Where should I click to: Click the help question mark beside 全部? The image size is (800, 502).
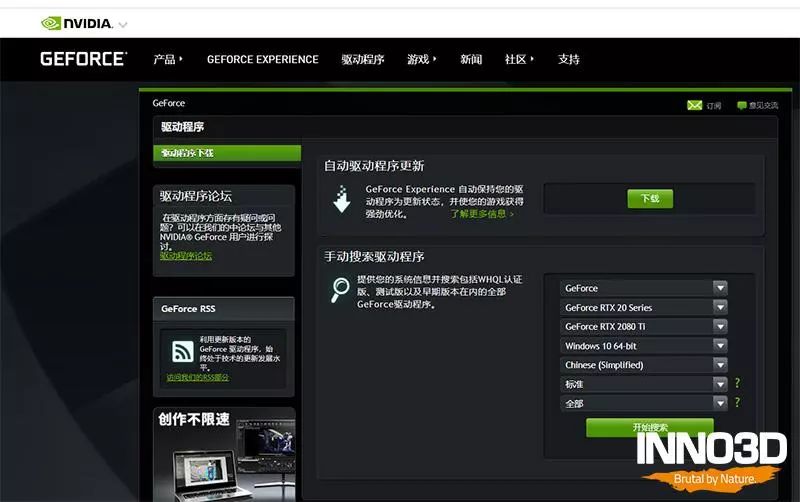737,403
